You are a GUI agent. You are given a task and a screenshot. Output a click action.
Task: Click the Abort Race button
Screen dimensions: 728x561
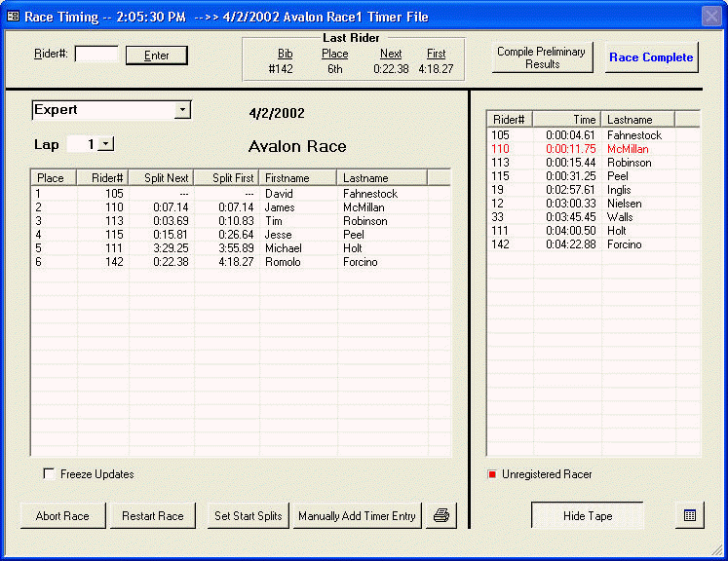pos(63,516)
